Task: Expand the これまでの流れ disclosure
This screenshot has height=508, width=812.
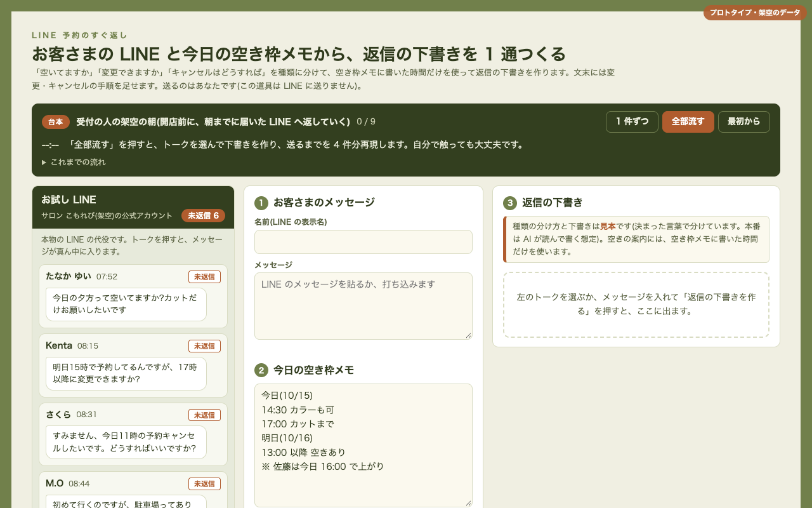Action: [x=74, y=162]
